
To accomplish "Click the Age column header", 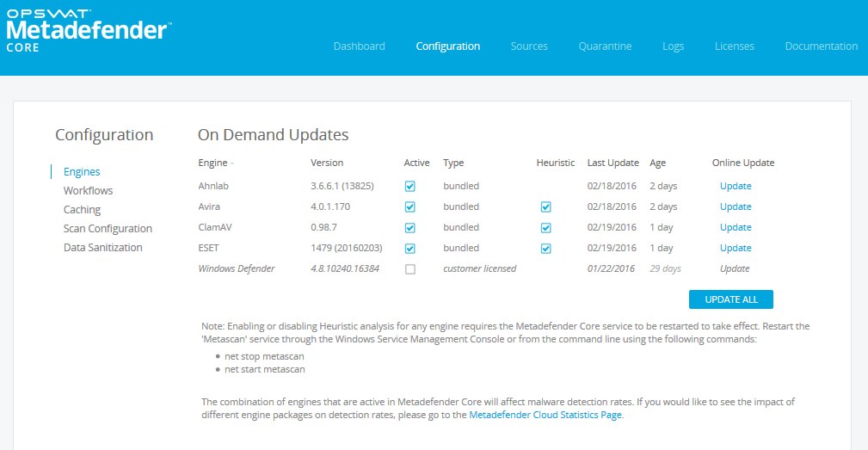I will click(657, 163).
